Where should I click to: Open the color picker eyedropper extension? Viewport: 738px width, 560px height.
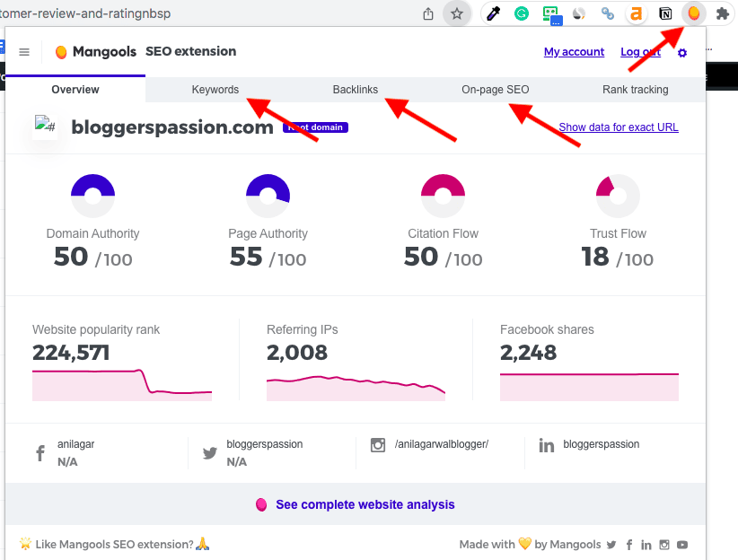pyautogui.click(x=493, y=13)
